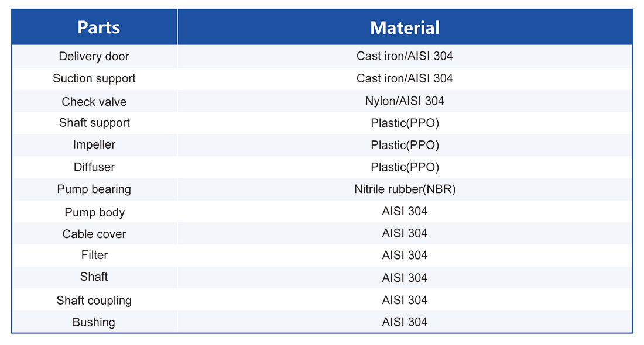Select the Bushing part cell
The width and height of the screenshot is (644, 345).
(x=94, y=322)
